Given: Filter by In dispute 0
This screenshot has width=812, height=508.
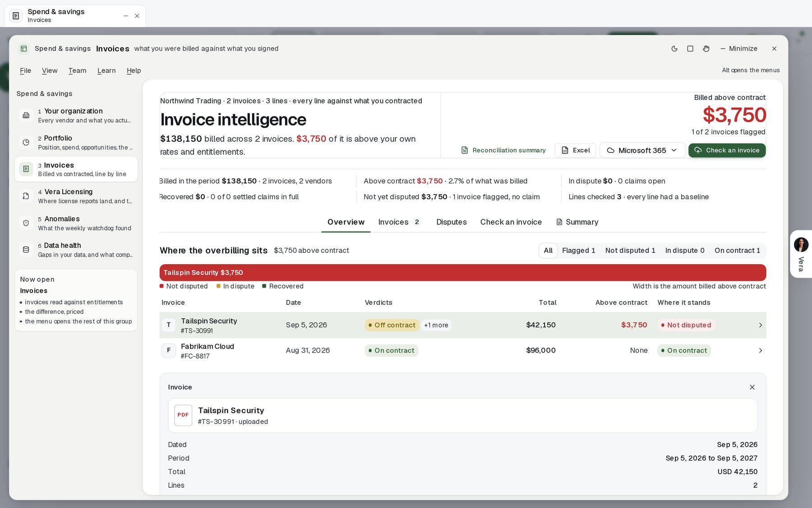Looking at the screenshot, I should tap(685, 251).
